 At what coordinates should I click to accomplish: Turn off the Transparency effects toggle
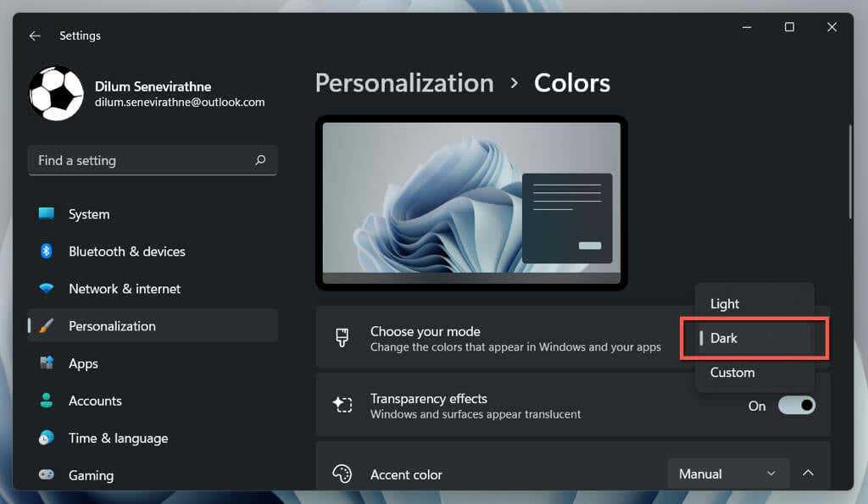coord(797,406)
